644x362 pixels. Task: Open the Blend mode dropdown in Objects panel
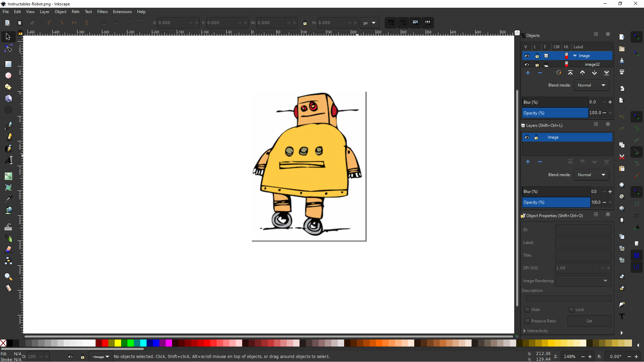591,85
